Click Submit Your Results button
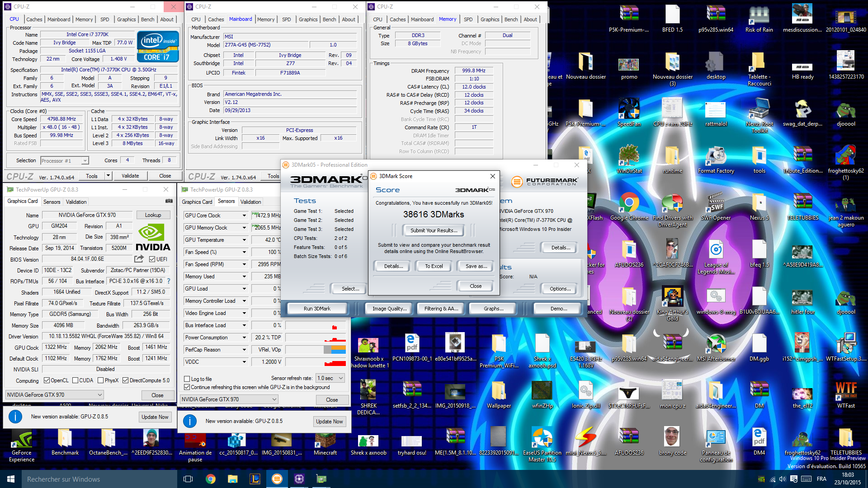This screenshot has width=868, height=488. pyautogui.click(x=434, y=230)
